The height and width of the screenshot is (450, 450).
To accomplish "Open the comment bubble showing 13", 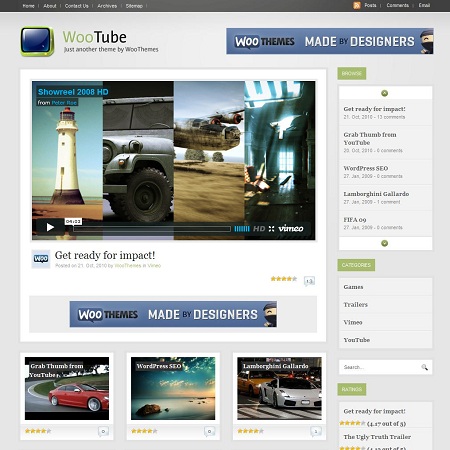I will pyautogui.click(x=309, y=281).
